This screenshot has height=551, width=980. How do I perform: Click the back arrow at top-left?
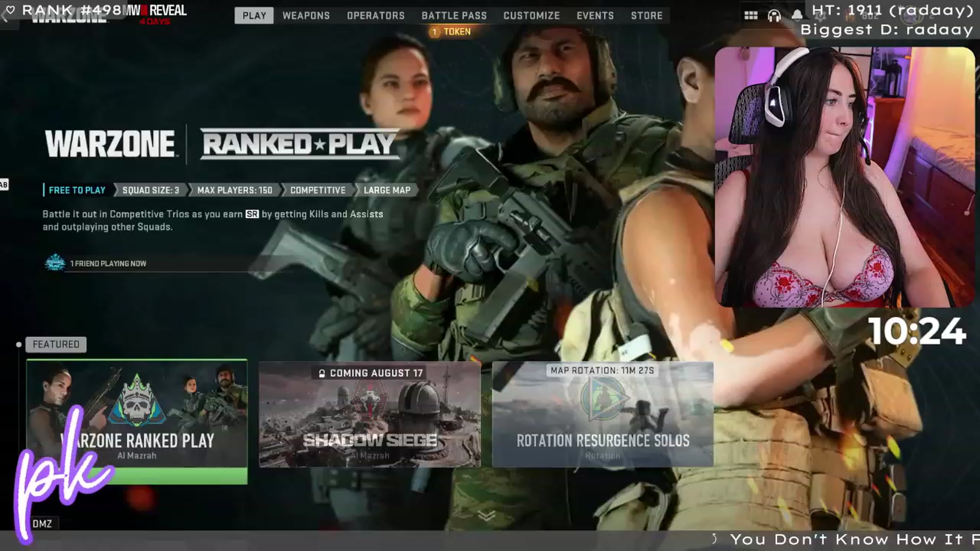coord(5,16)
